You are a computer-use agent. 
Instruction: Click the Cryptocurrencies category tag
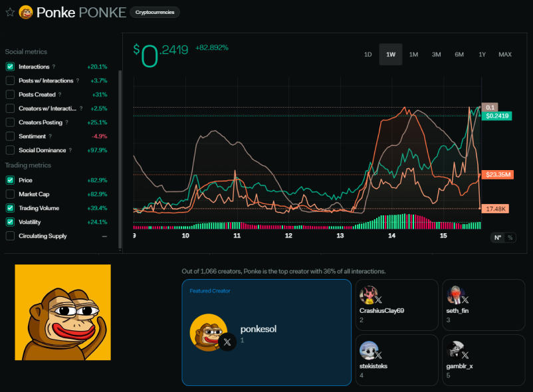(155, 12)
